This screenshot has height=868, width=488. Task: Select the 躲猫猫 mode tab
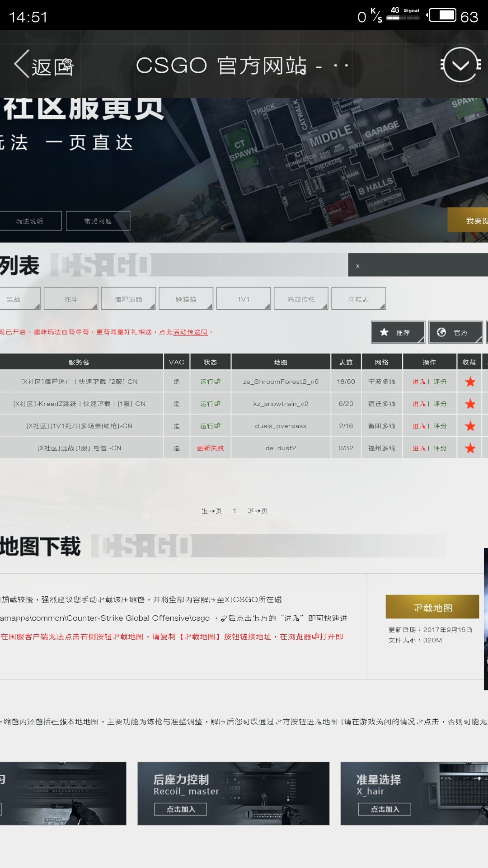[x=186, y=299]
